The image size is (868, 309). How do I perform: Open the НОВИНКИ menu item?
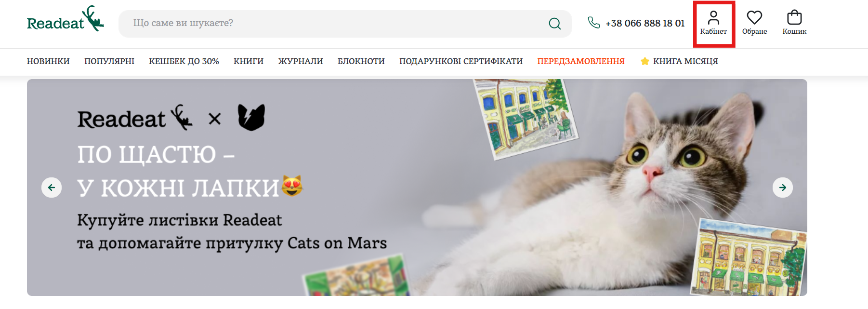tap(48, 61)
